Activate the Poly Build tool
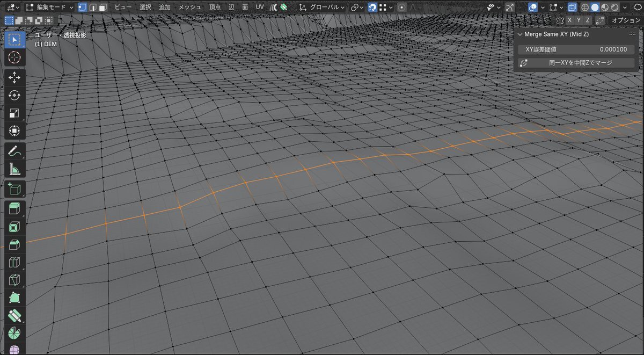Viewport: 644px width, 355px height. (x=14, y=298)
